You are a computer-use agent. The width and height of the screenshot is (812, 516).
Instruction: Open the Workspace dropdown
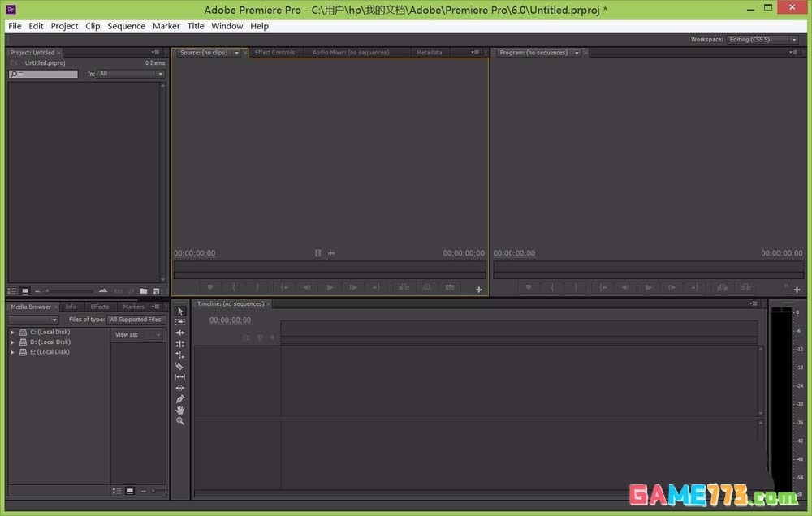762,39
